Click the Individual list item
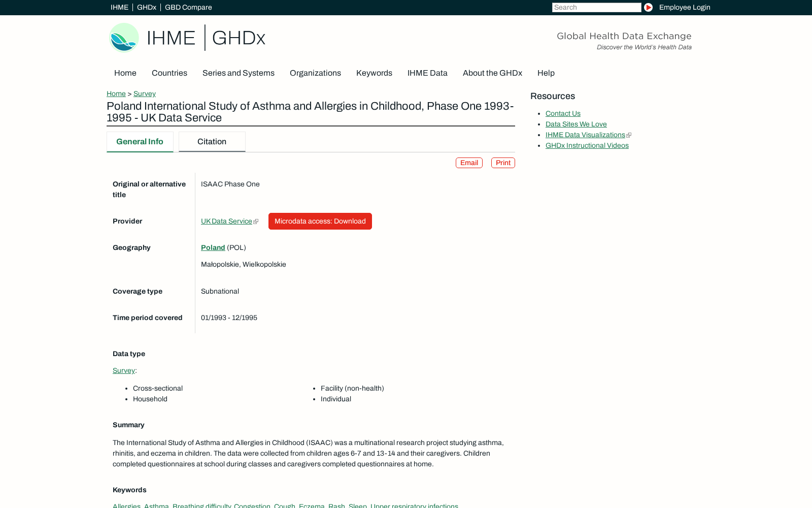Image resolution: width=812 pixels, height=508 pixels. pyautogui.click(x=336, y=399)
